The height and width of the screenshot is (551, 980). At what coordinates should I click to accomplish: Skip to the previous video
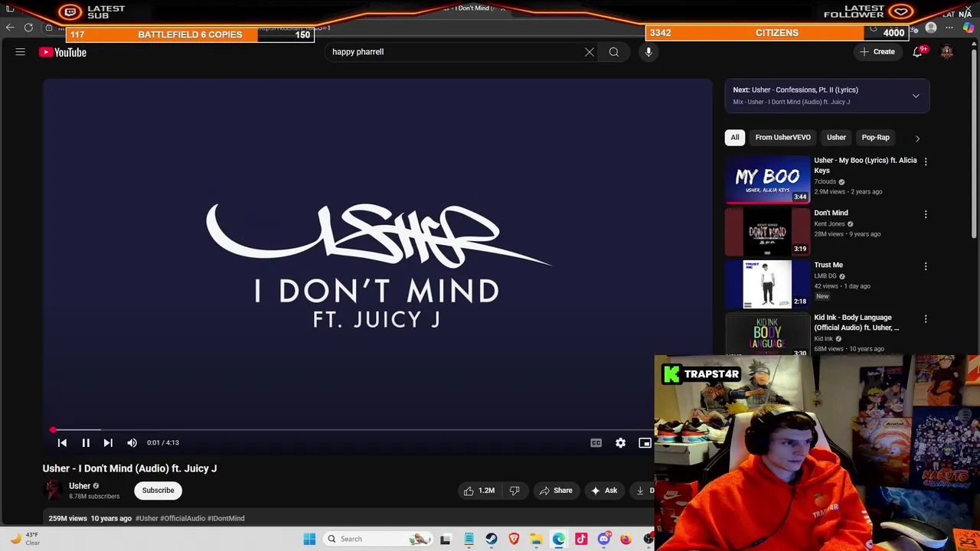62,442
